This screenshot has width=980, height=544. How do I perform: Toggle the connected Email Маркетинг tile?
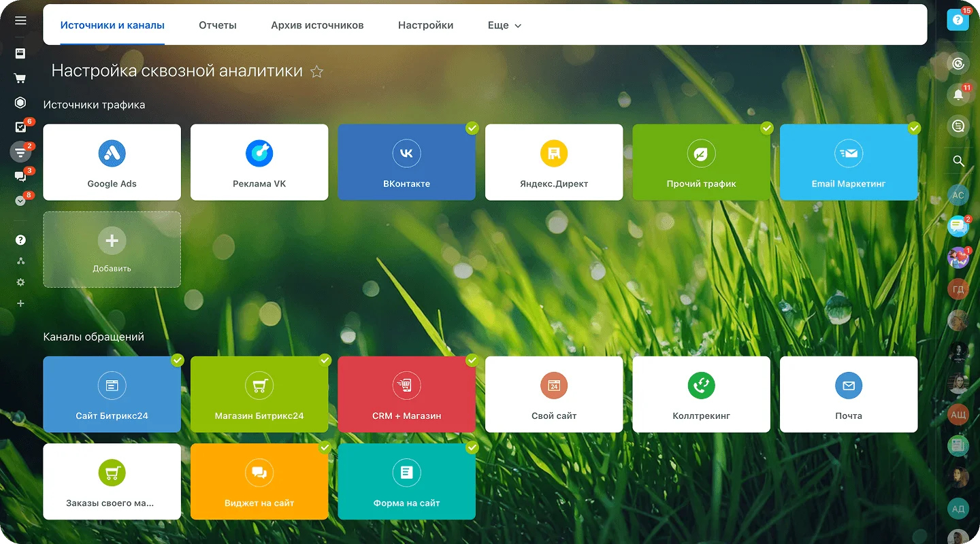848,162
